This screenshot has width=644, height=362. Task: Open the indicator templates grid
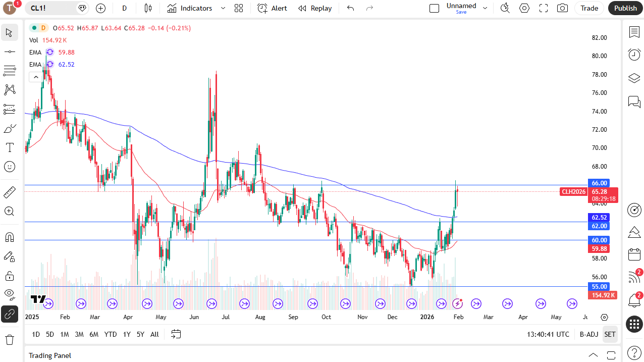(x=239, y=8)
